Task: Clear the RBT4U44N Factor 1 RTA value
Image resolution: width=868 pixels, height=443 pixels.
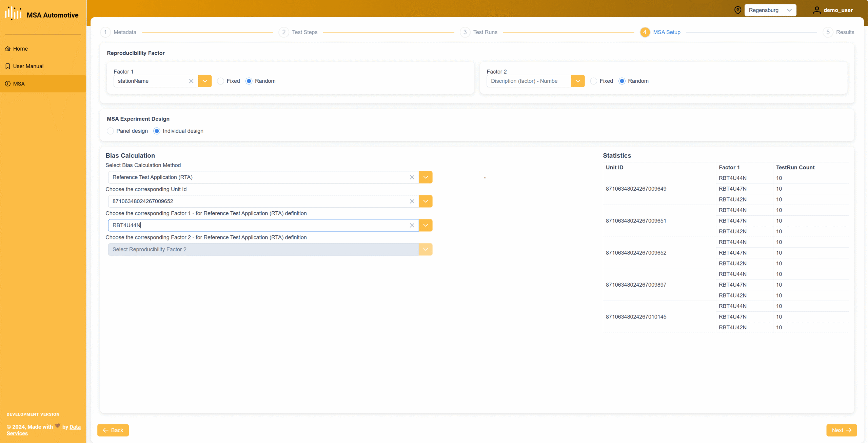Action: tap(412, 226)
